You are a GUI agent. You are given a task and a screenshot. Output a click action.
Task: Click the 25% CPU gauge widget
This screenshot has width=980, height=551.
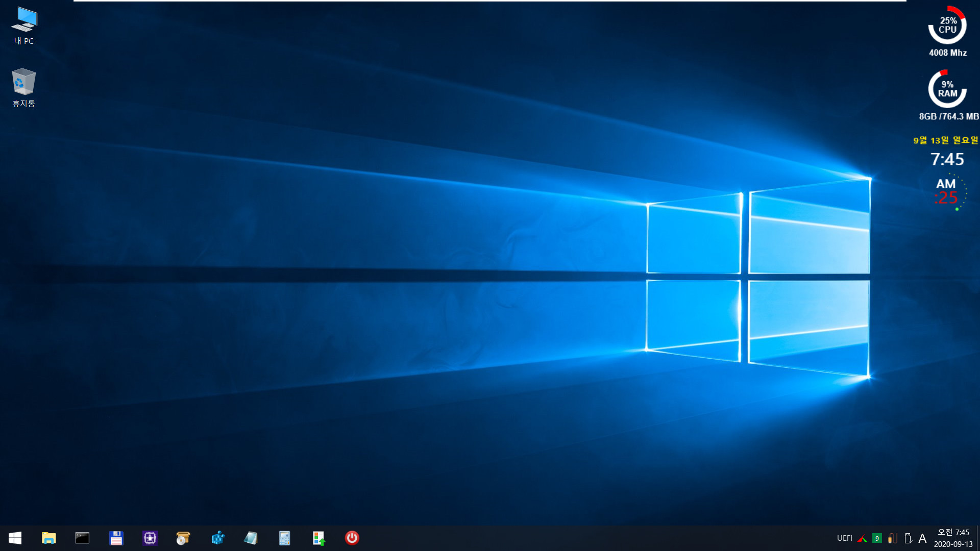coord(947,25)
